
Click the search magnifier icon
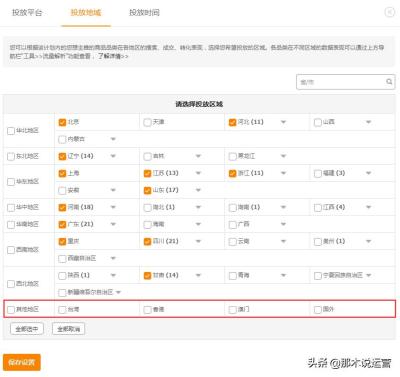pyautogui.click(x=389, y=82)
